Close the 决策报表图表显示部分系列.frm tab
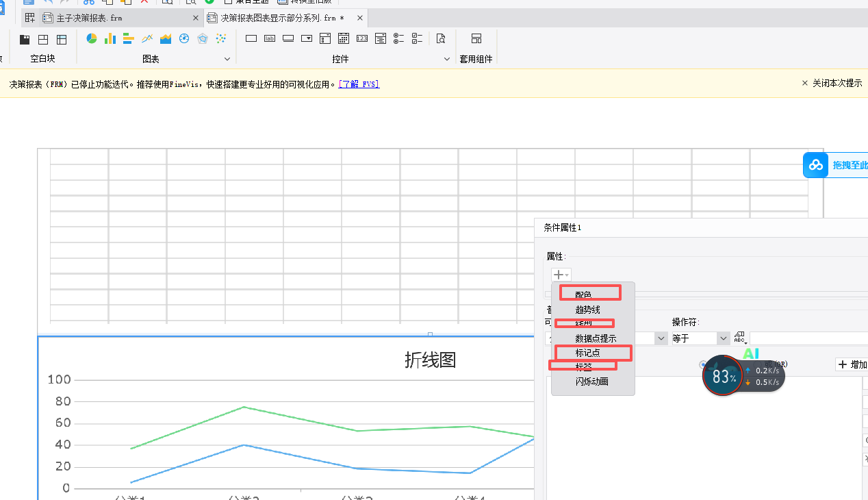Image resolution: width=868 pixels, height=500 pixels. coord(359,18)
